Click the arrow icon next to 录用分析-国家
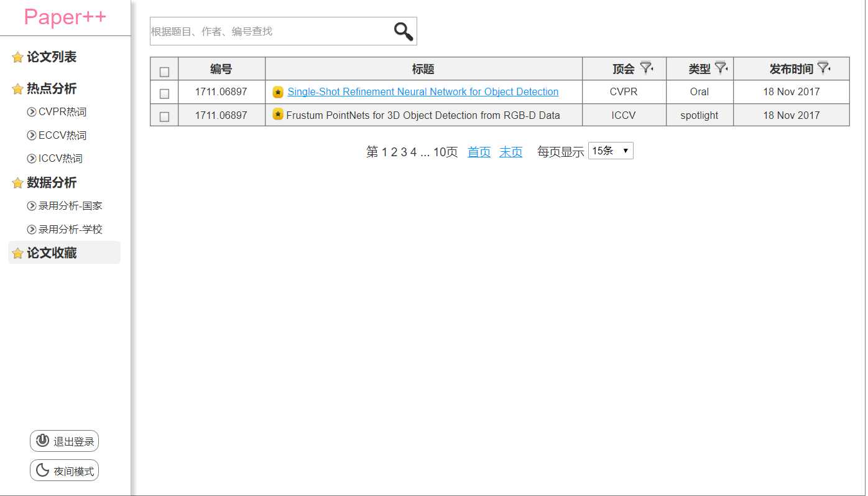Screen dimensions: 868x496 click(x=32, y=206)
